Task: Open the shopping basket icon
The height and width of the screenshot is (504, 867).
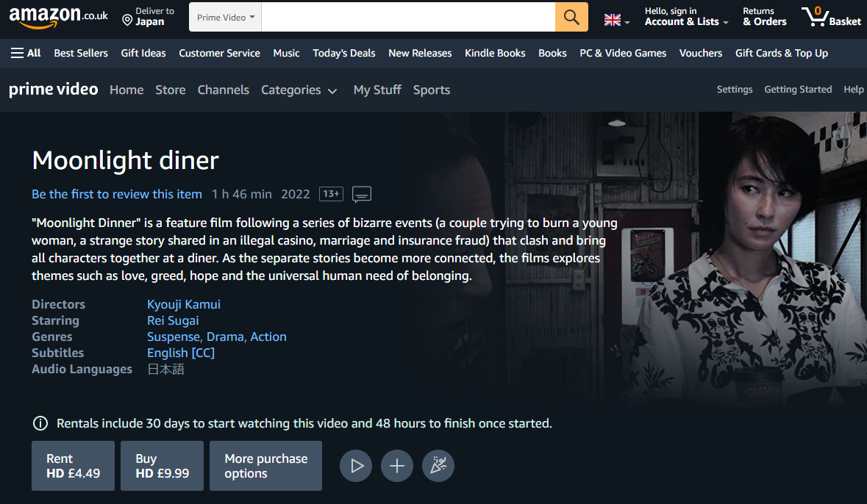Action: (831, 17)
